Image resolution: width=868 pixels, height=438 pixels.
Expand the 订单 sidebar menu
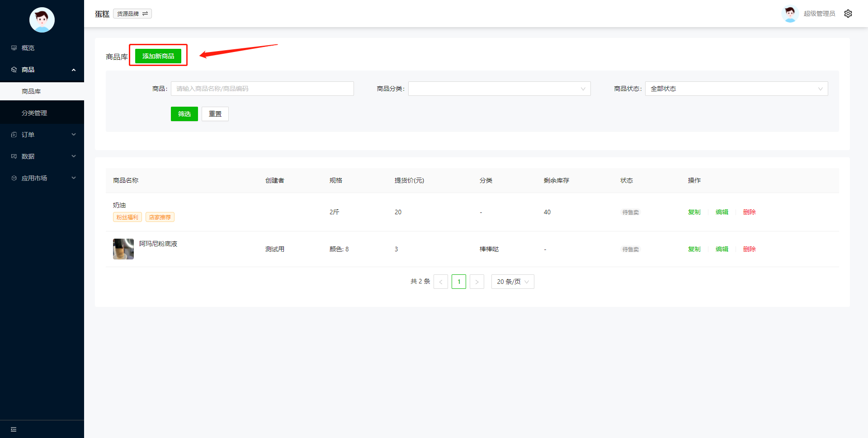click(42, 135)
